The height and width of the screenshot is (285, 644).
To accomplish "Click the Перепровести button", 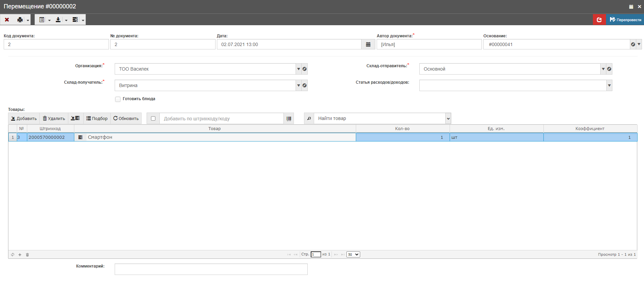I will (x=625, y=20).
